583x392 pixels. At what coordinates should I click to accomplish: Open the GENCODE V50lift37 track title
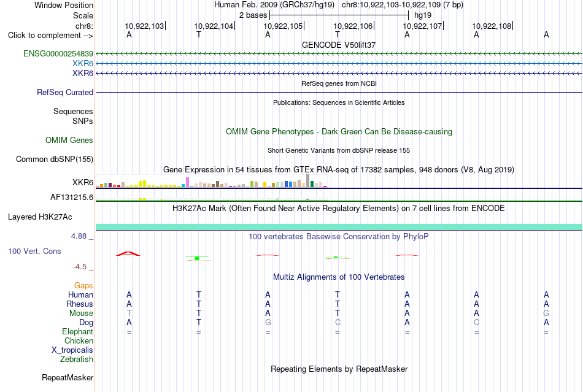339,45
